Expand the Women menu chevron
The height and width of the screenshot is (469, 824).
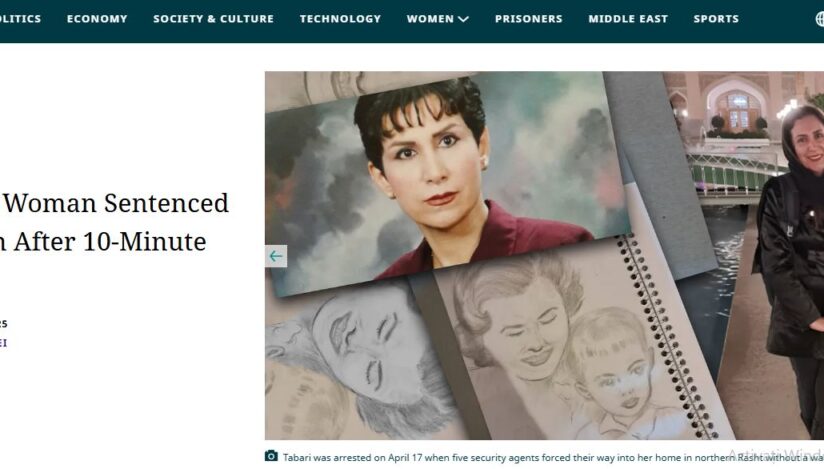coord(463,19)
